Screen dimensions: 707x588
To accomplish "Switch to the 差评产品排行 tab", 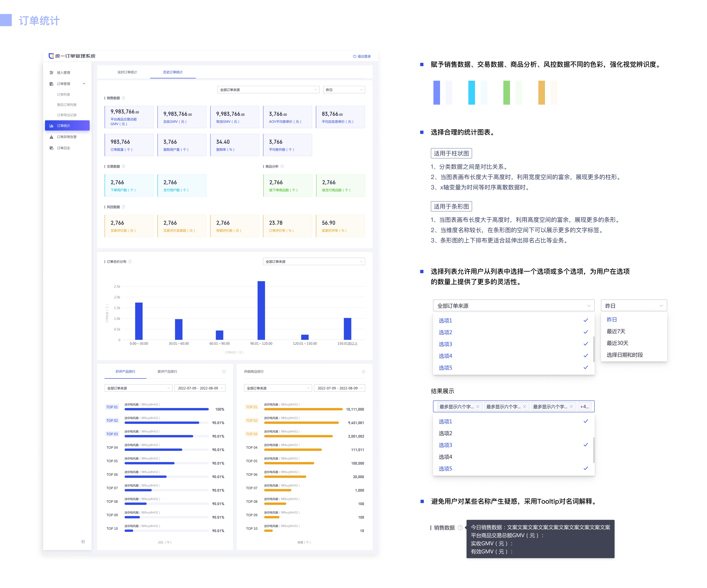I will coord(167,371).
